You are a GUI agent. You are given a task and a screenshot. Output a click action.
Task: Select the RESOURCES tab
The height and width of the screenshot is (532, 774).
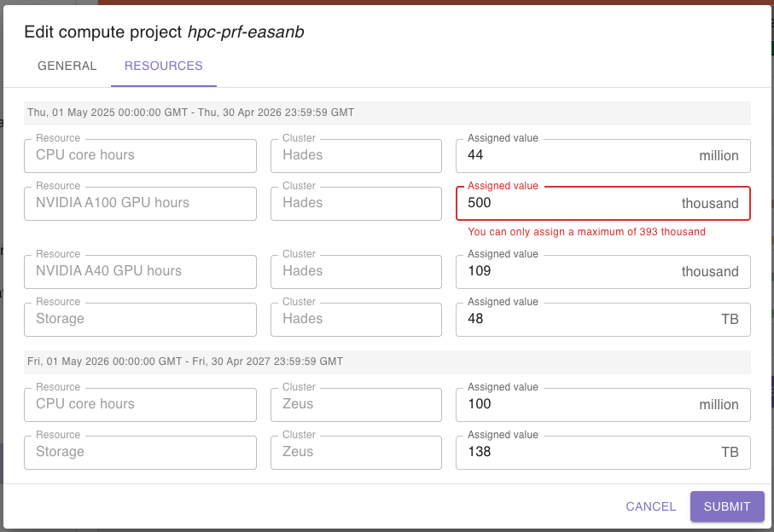pyautogui.click(x=163, y=66)
